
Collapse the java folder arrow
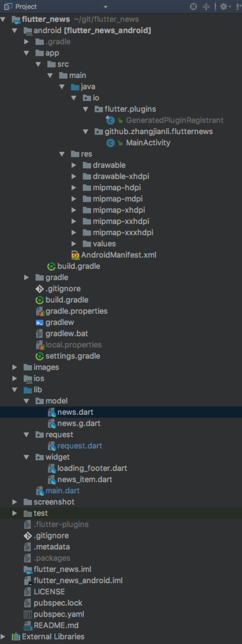pyautogui.click(x=62, y=87)
